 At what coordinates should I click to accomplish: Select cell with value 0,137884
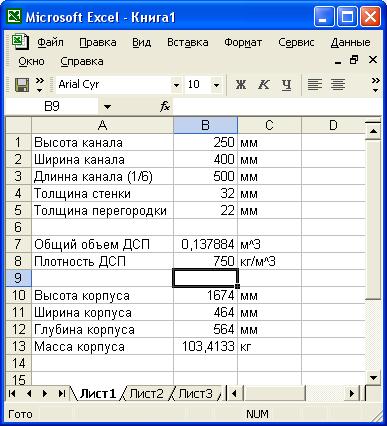(205, 244)
